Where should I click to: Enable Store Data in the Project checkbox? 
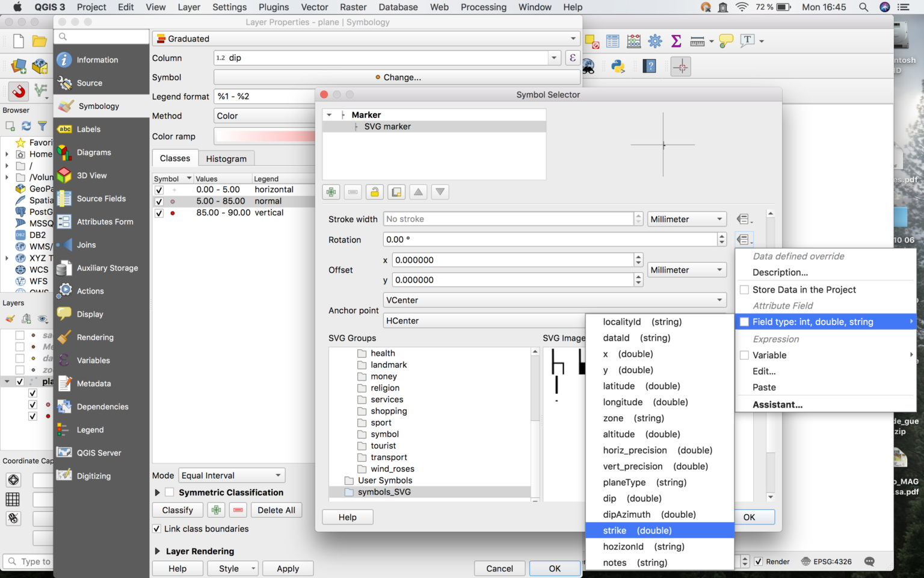point(745,290)
